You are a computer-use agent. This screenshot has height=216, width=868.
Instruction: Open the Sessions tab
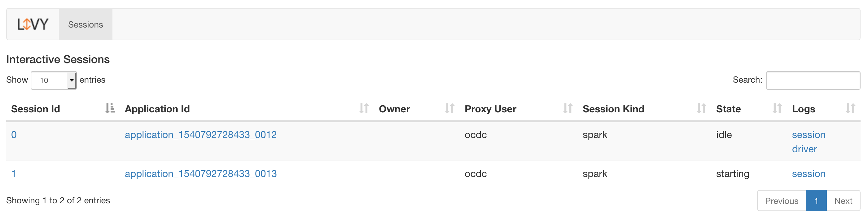85,24
